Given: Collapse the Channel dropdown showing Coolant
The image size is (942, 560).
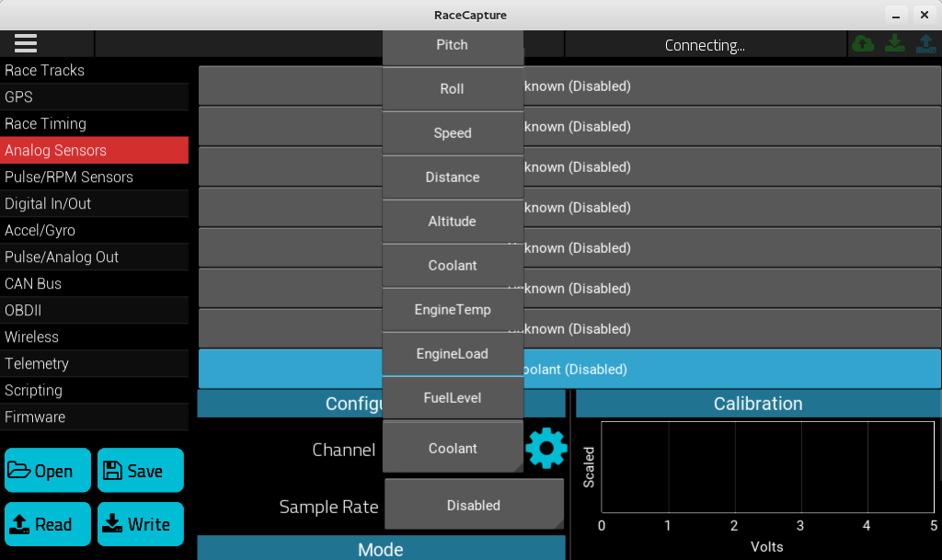Looking at the screenshot, I should click(453, 448).
